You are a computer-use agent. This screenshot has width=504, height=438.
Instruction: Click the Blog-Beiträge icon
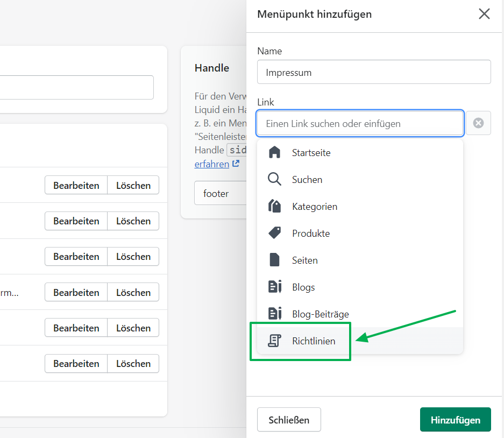[275, 314]
